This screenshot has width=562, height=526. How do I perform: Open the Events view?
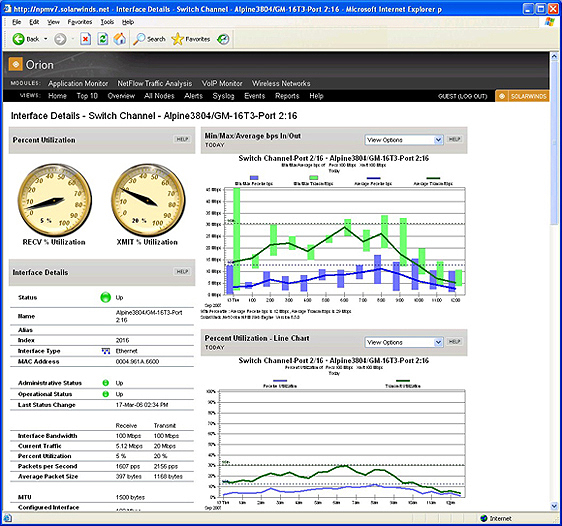click(254, 96)
